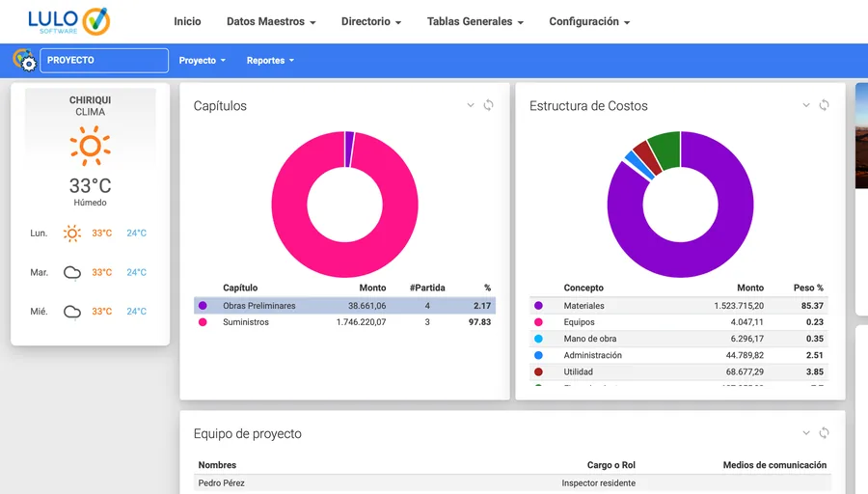The width and height of the screenshot is (868, 494).
Task: Click the pink Suministros donut segment
Action: click(345, 261)
